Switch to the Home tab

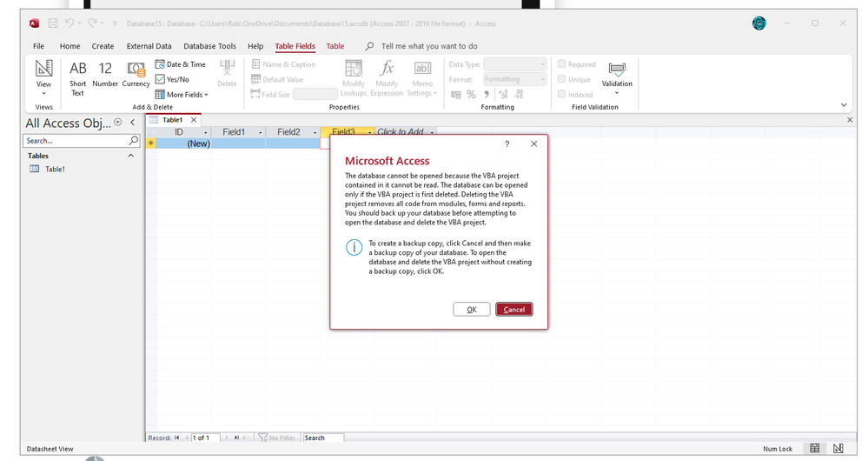[x=70, y=46]
